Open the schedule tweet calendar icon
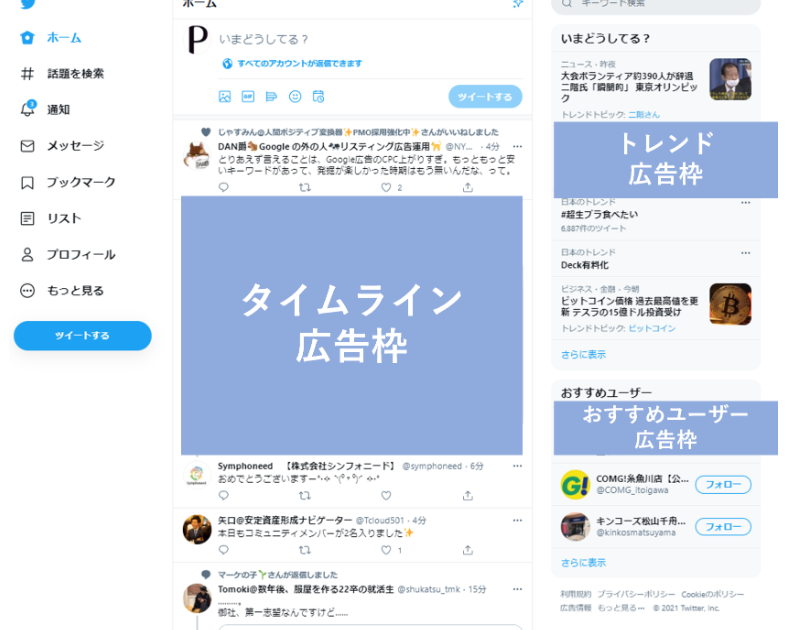The width and height of the screenshot is (788, 630). coord(318,96)
